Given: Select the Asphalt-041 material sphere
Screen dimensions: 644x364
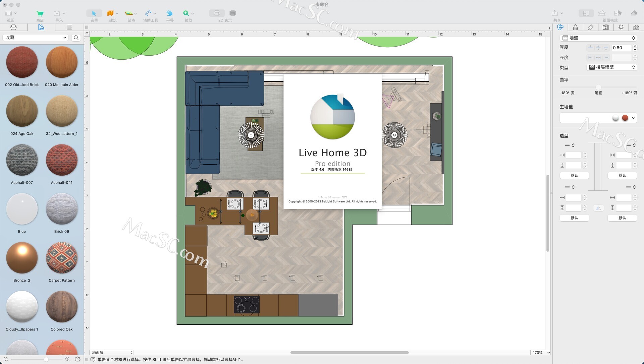Looking at the screenshot, I should (62, 160).
